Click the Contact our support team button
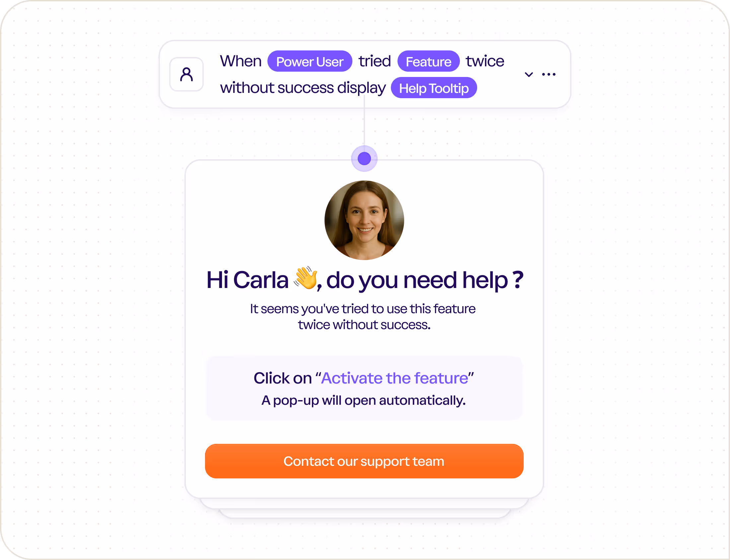 pos(364,461)
